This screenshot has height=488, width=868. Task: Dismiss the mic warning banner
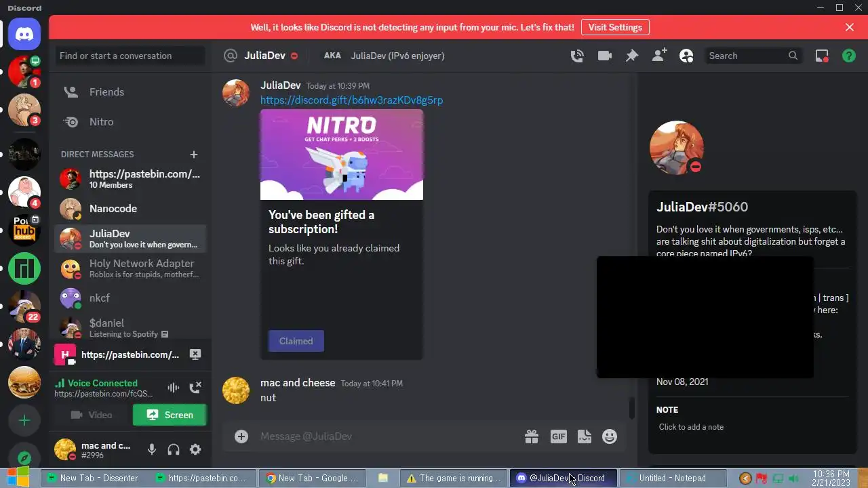[850, 27]
